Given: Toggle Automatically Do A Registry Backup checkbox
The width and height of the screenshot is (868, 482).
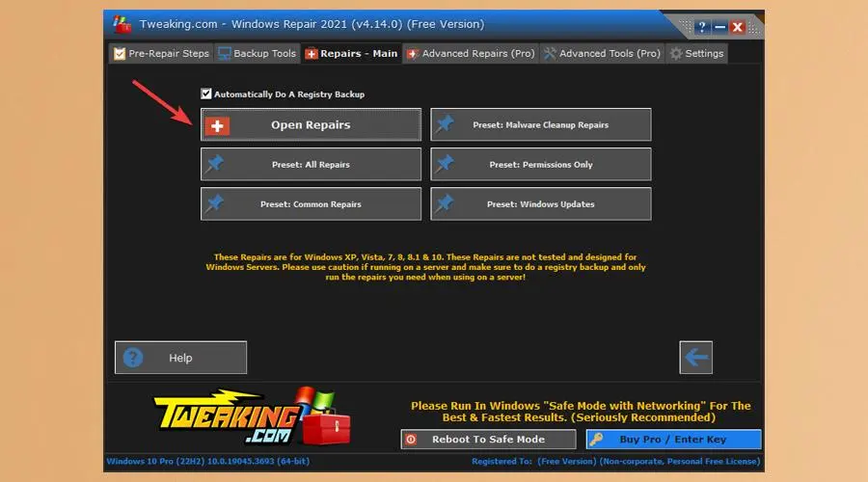Looking at the screenshot, I should [206, 94].
